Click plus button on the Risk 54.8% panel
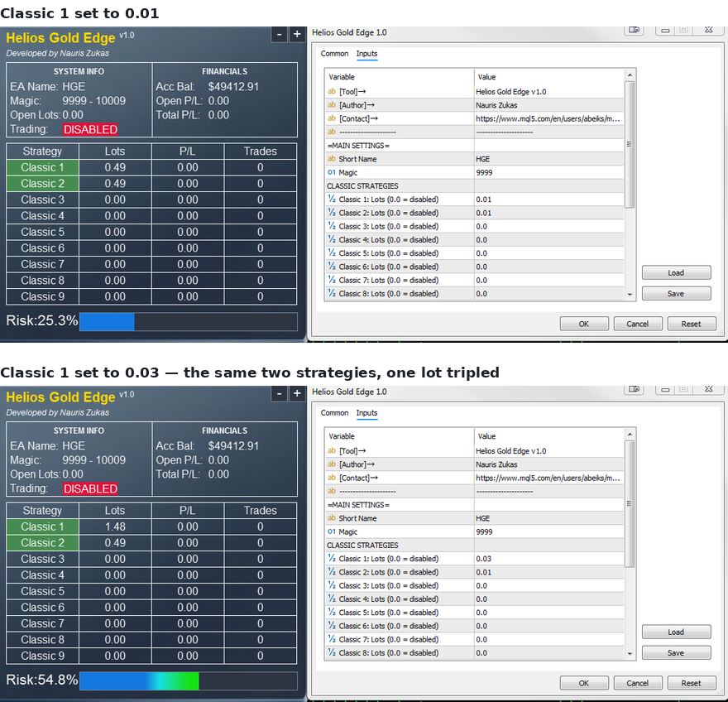This screenshot has height=702, width=728. (297, 393)
